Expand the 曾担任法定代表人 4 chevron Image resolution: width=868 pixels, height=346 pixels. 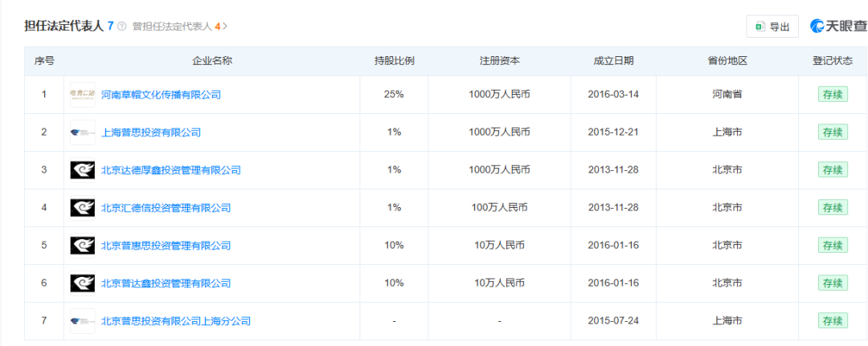click(225, 26)
